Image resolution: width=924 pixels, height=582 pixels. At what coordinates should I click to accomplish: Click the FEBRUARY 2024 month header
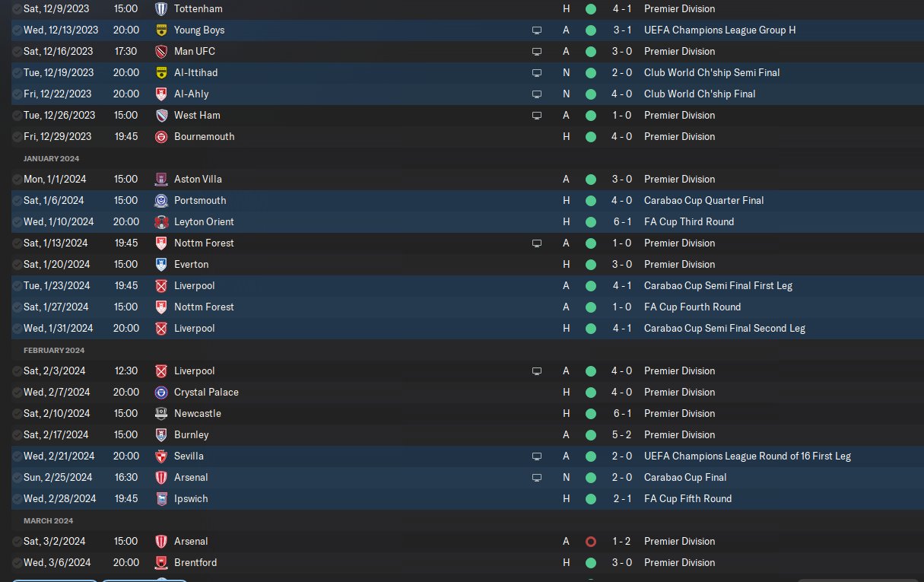(x=54, y=351)
